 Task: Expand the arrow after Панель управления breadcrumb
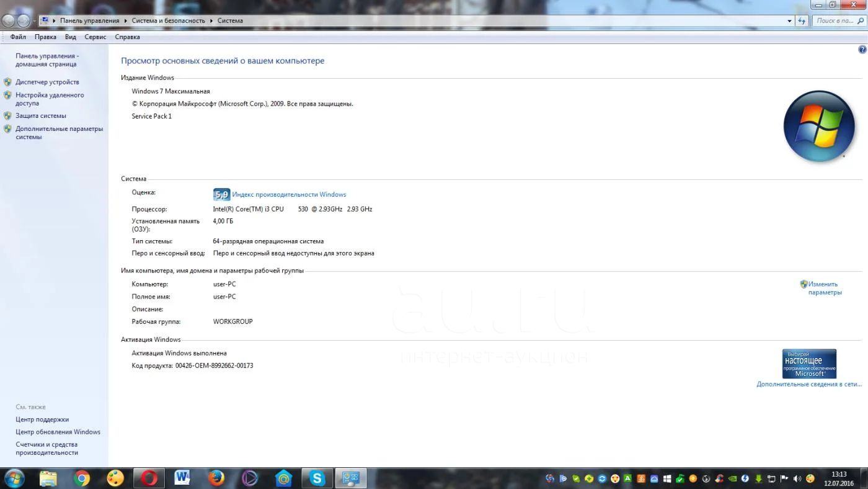click(125, 20)
